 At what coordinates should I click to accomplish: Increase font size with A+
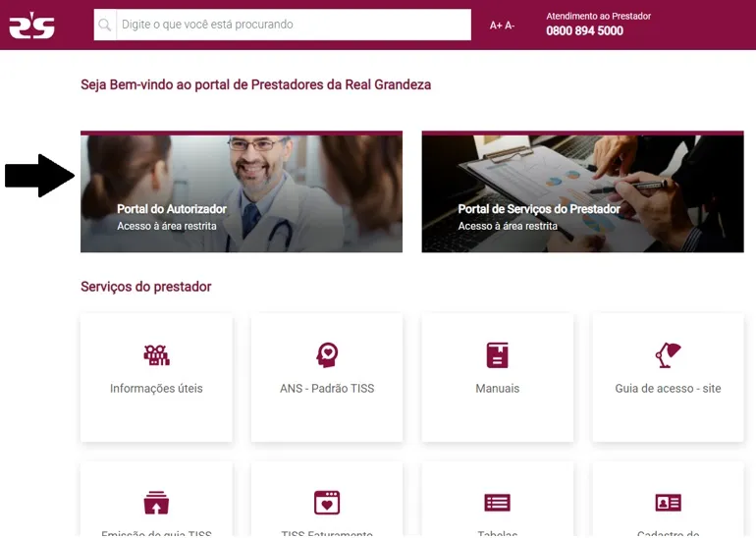pos(496,26)
